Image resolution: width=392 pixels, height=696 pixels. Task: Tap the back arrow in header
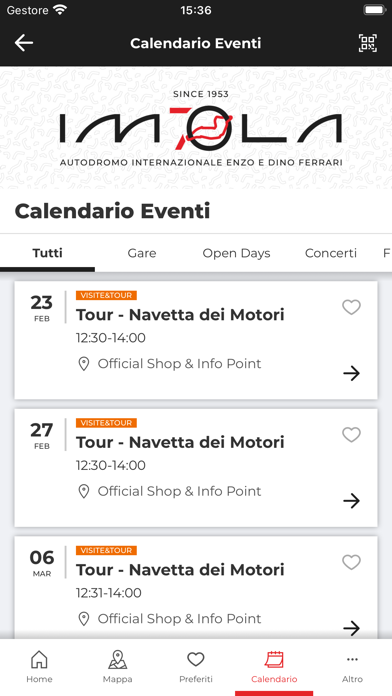(x=24, y=43)
